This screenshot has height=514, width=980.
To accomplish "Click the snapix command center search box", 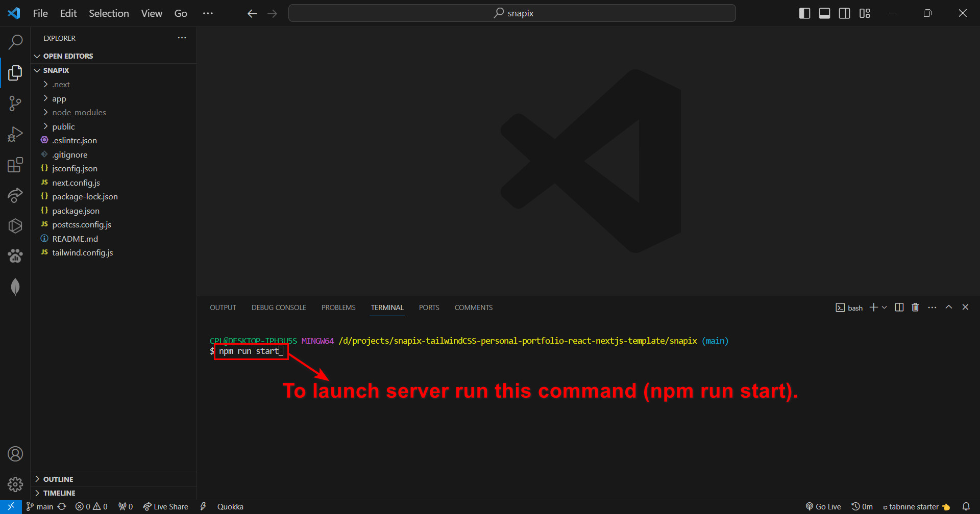I will click(x=512, y=13).
